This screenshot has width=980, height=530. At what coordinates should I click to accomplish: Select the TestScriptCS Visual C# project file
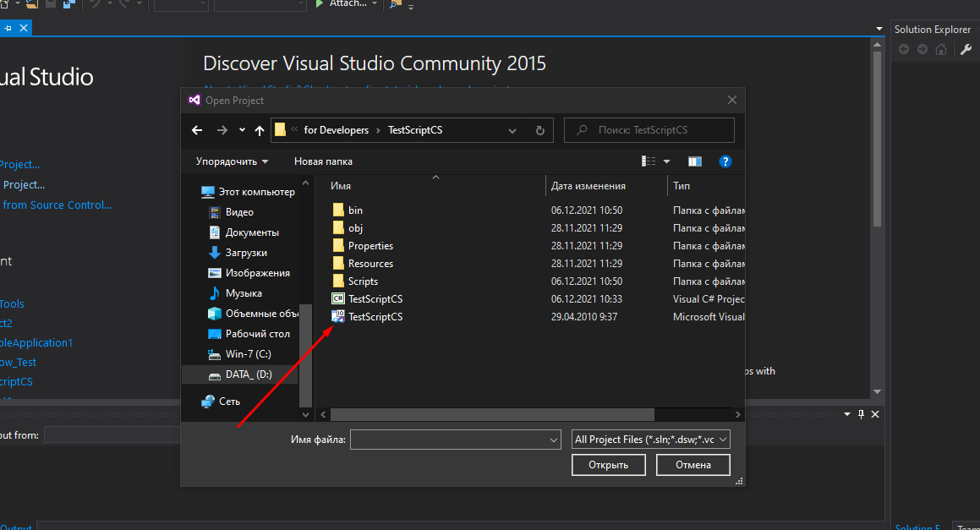pos(375,299)
